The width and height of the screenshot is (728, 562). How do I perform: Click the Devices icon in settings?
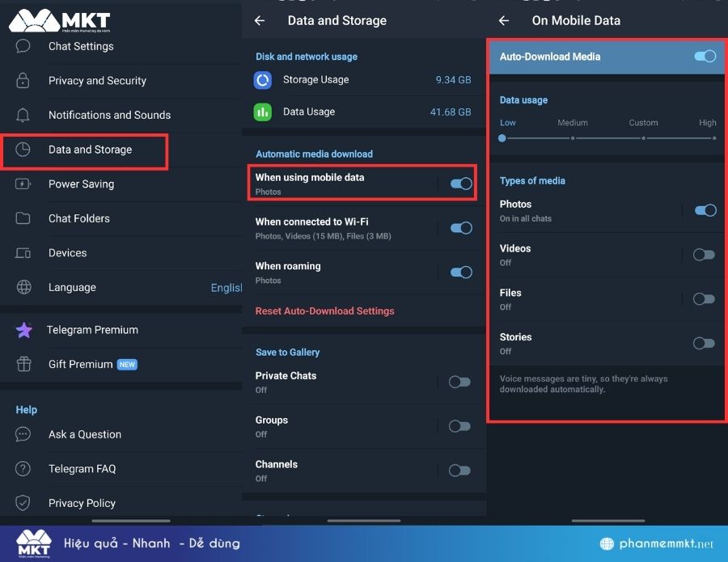click(x=23, y=253)
